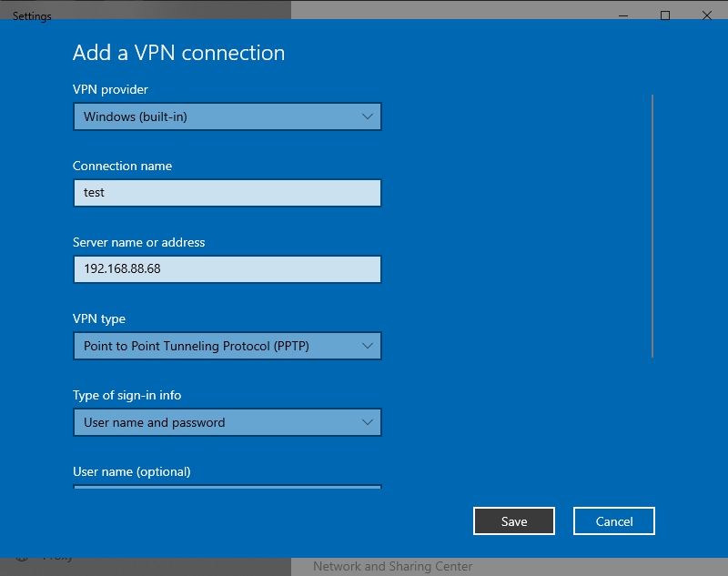This screenshot has width=728, height=576.
Task: Click the Server name or address label
Action: point(138,243)
